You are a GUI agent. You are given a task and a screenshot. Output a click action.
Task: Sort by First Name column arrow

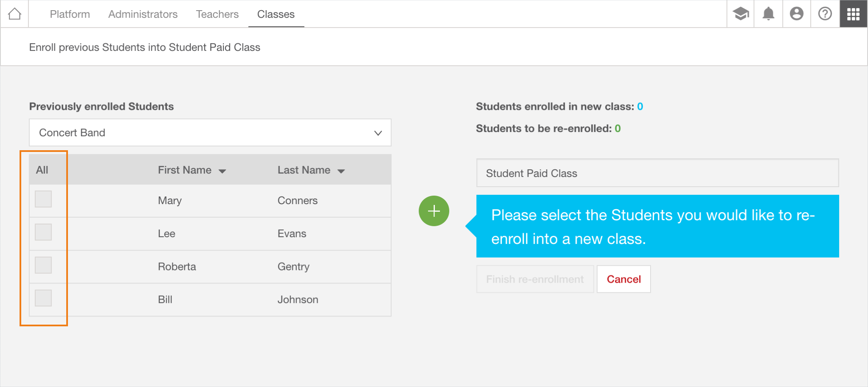222,171
